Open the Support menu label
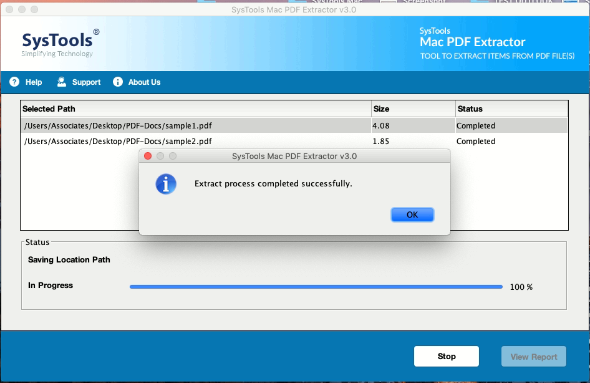 86,82
